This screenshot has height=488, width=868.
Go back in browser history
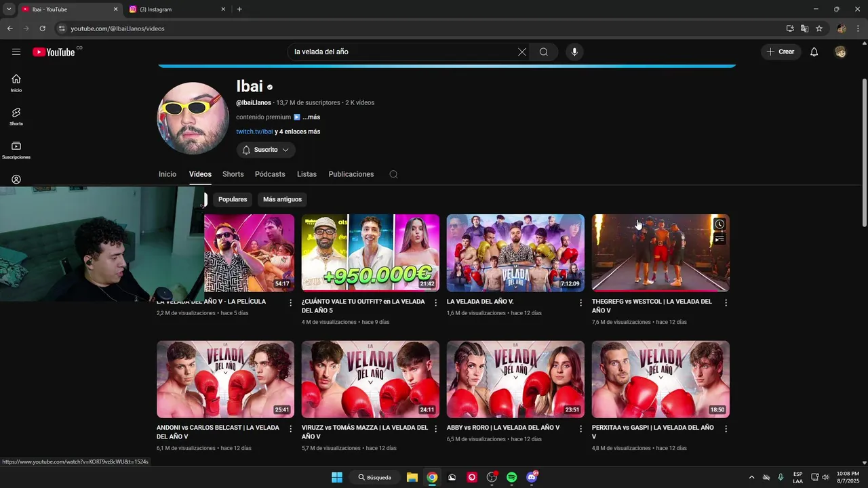[9, 28]
